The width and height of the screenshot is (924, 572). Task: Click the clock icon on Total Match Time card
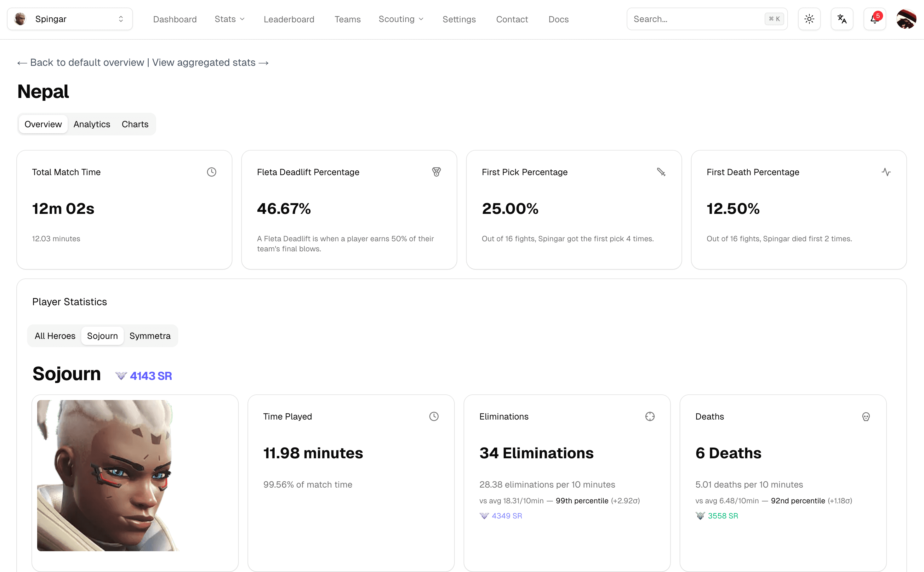click(x=211, y=172)
